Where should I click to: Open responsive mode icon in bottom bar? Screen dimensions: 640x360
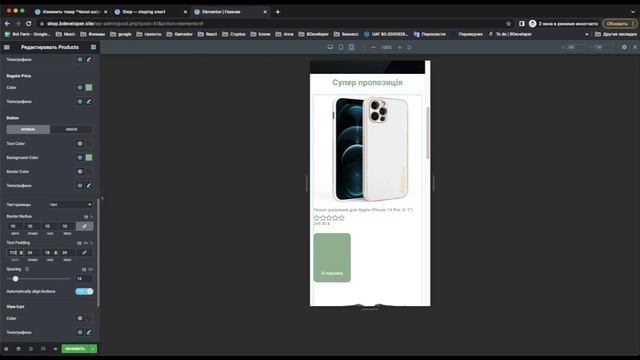tap(43, 349)
